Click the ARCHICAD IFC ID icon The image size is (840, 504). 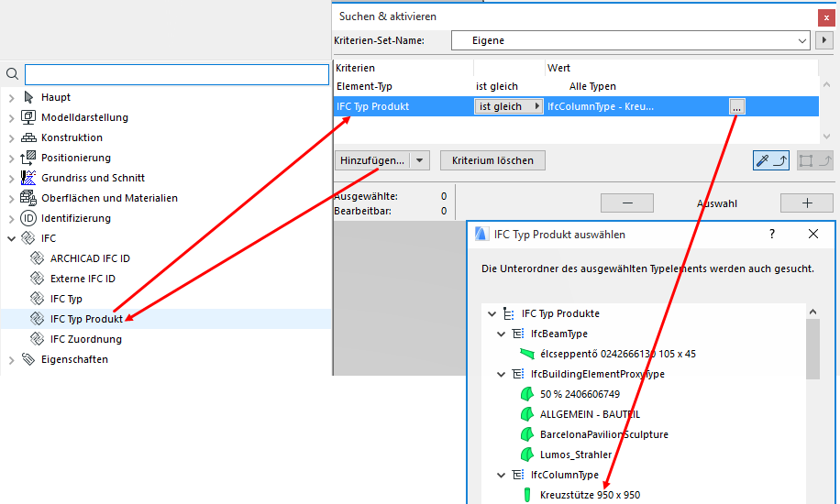pos(37,258)
